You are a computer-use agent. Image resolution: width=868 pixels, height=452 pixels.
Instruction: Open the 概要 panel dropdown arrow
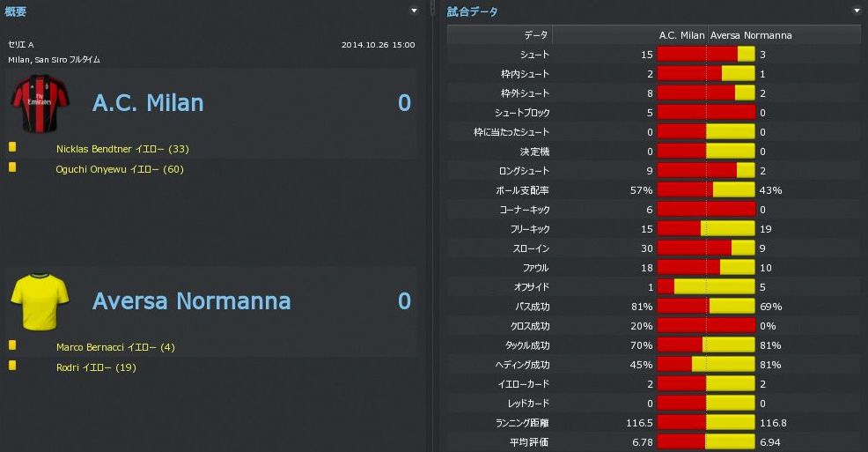pos(414,11)
